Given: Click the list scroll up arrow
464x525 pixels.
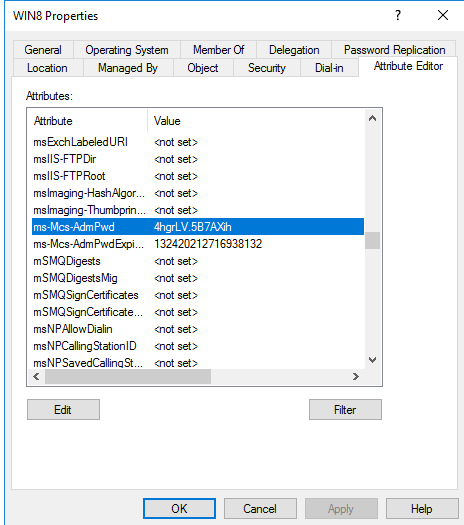Looking at the screenshot, I should pos(372,119).
